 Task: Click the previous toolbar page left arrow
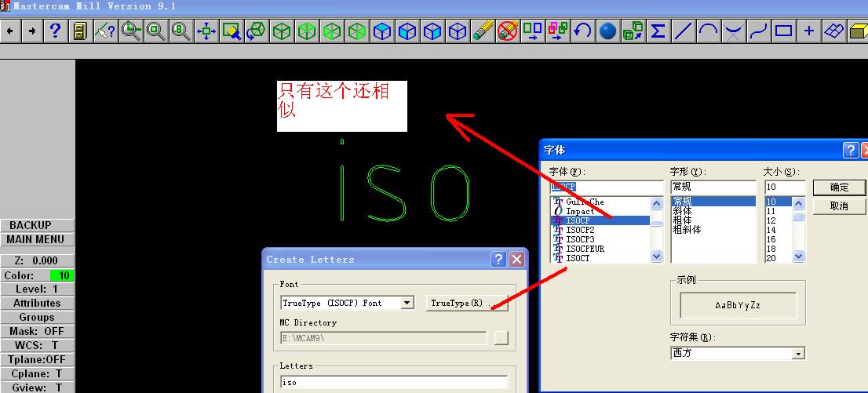point(10,31)
